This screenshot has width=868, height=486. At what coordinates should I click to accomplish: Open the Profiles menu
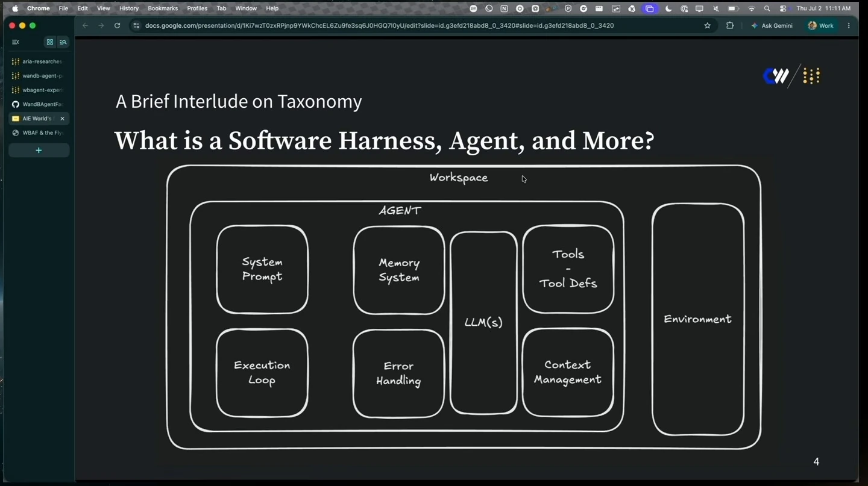[197, 8]
